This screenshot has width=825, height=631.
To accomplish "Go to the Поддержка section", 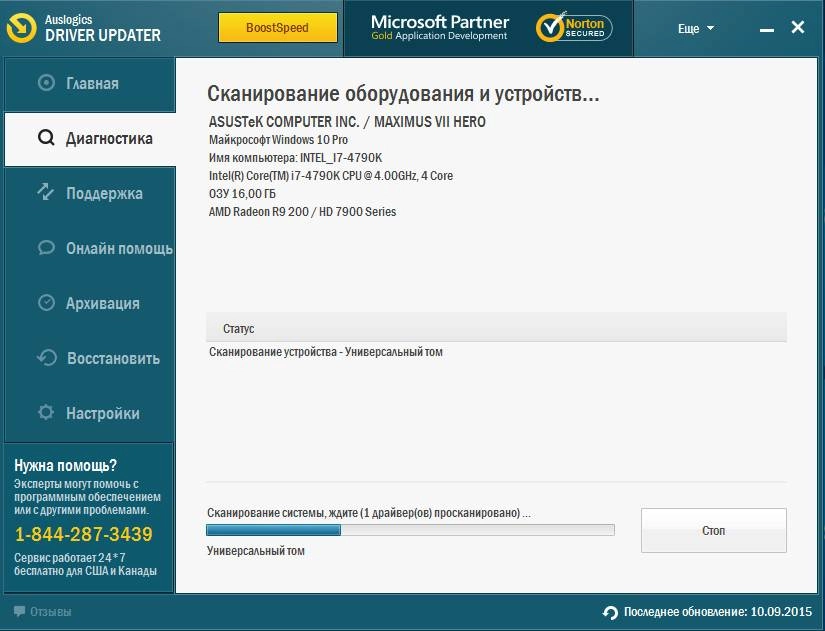I will pos(89,194).
